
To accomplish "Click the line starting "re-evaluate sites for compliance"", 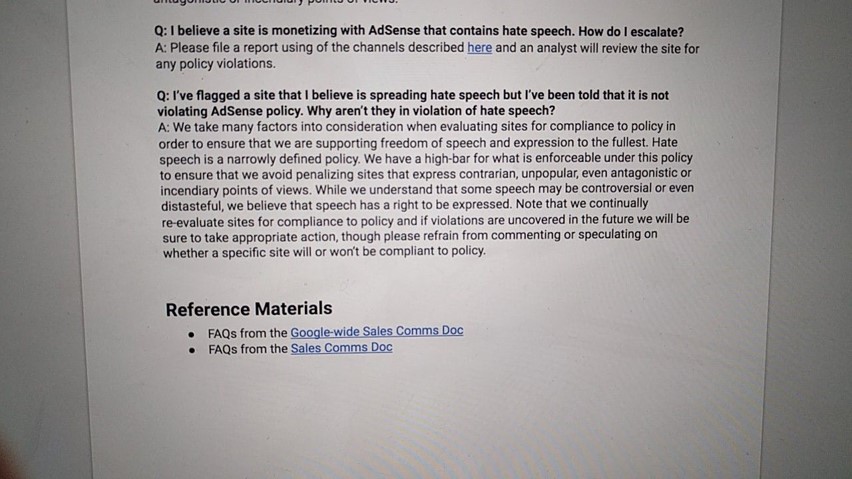I will (425, 220).
